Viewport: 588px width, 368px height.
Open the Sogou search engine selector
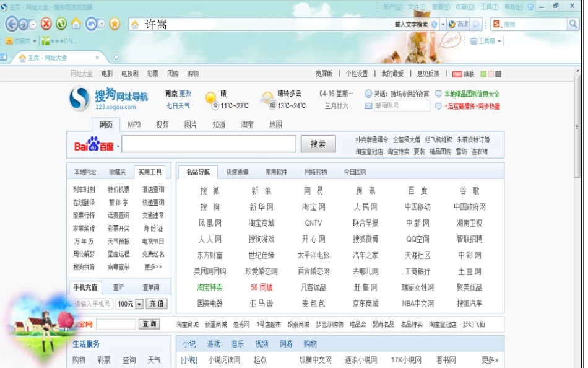(x=497, y=24)
